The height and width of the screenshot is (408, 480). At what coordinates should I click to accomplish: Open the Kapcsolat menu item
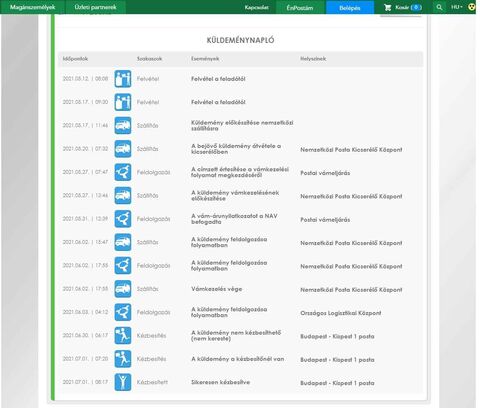(x=256, y=7)
